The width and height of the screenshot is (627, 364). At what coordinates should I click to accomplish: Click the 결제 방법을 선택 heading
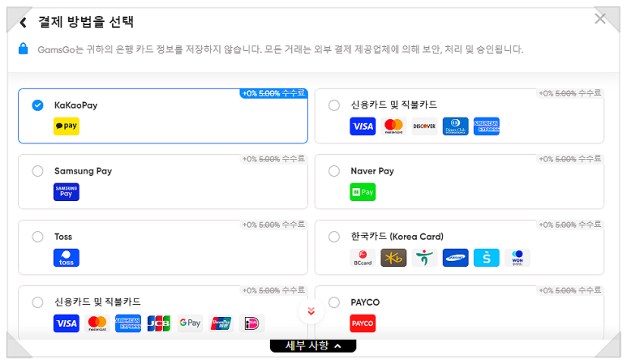click(x=85, y=22)
